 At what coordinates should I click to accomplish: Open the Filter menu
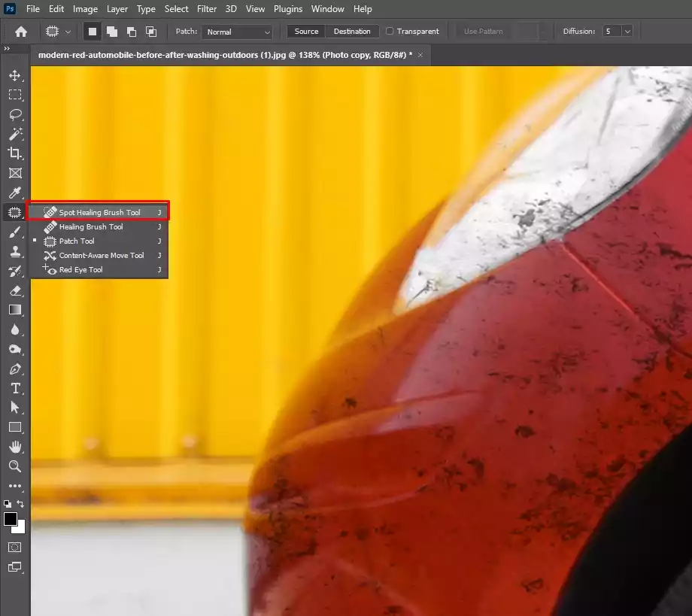click(x=206, y=9)
